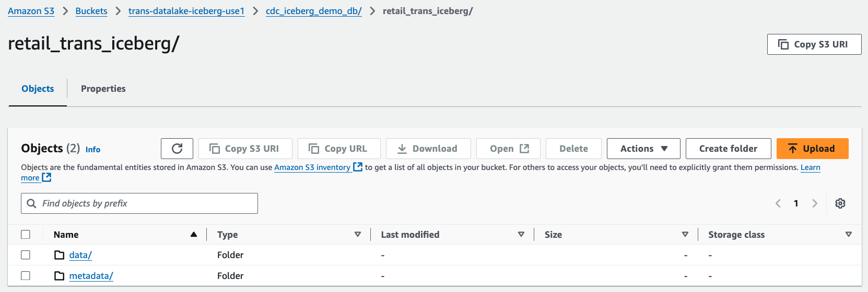Sort by the Last modified column arrow
This screenshot has height=292, width=868.
521,235
